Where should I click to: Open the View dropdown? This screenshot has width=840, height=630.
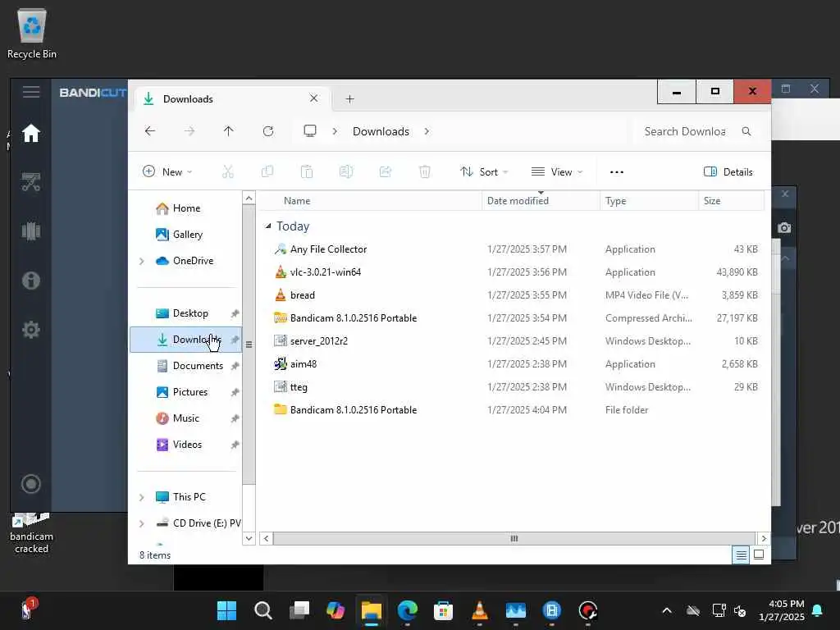(557, 171)
